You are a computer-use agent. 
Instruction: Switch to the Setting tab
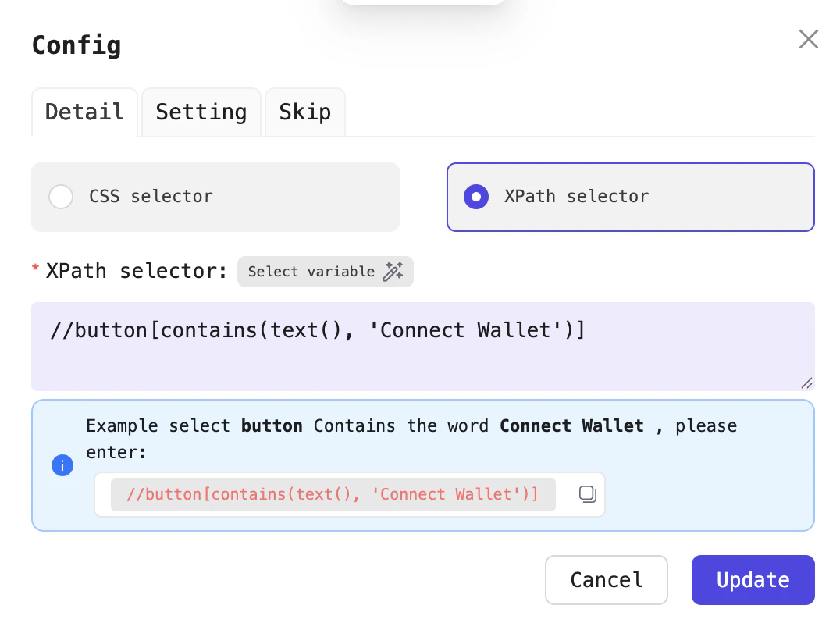click(201, 112)
